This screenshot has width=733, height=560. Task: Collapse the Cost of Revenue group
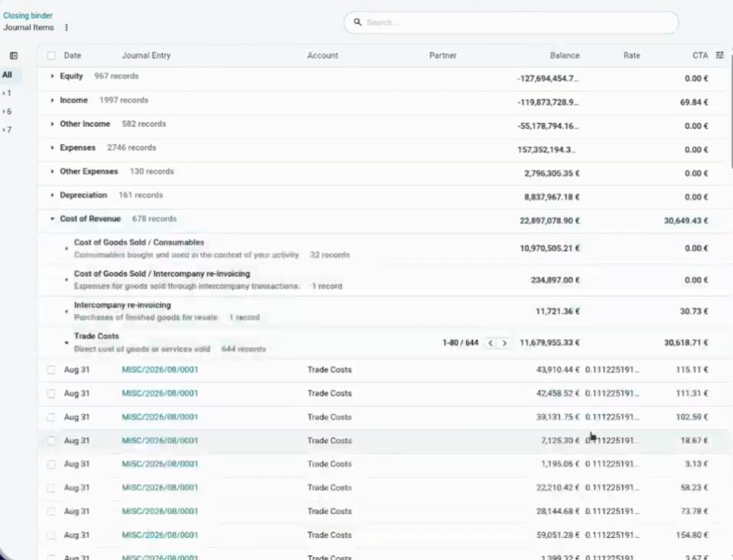tap(52, 219)
